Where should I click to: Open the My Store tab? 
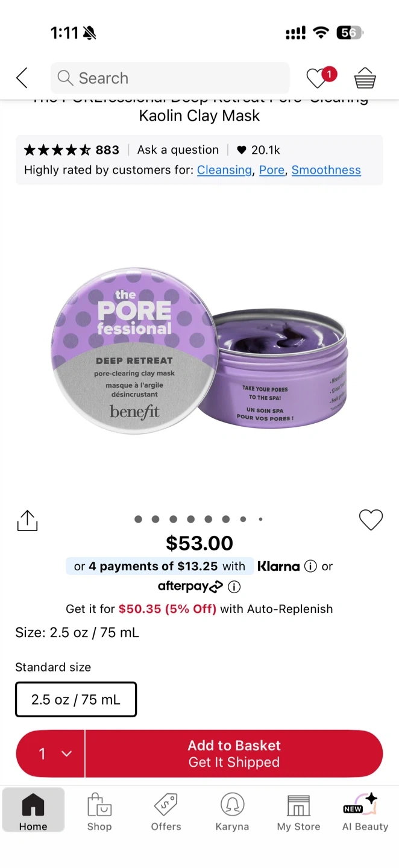tap(298, 812)
